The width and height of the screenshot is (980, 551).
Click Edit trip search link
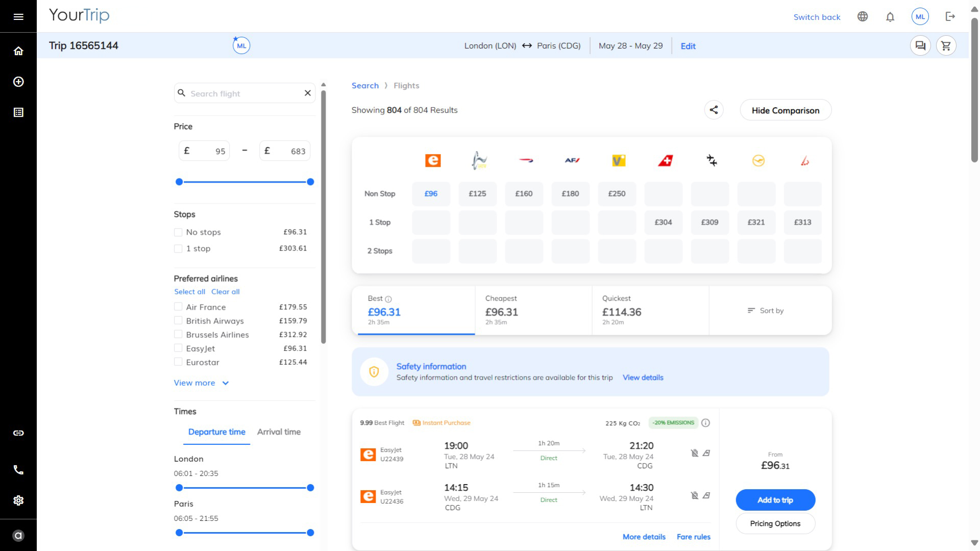pos(688,46)
